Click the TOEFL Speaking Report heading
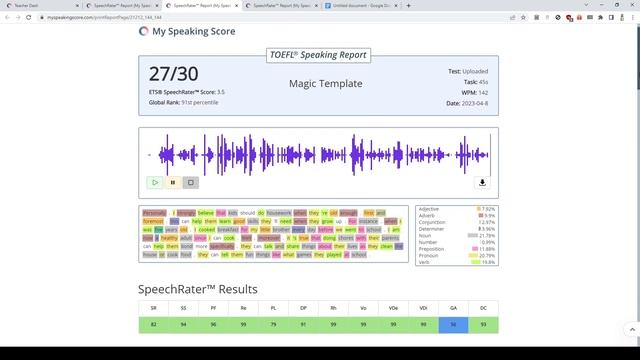The width and height of the screenshot is (640, 360). click(318, 55)
